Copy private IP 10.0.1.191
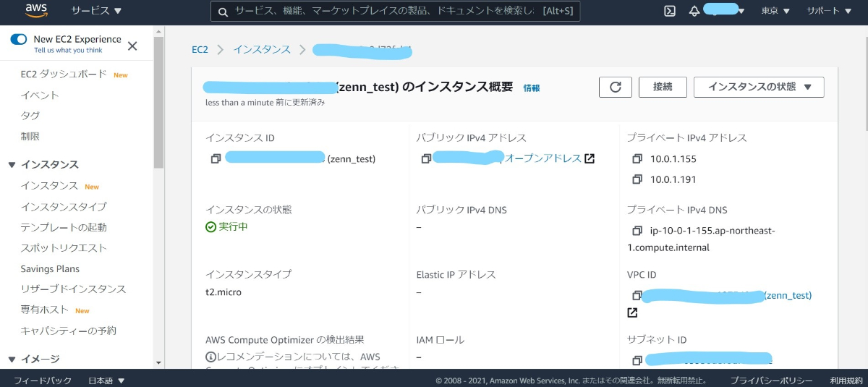 (637, 179)
